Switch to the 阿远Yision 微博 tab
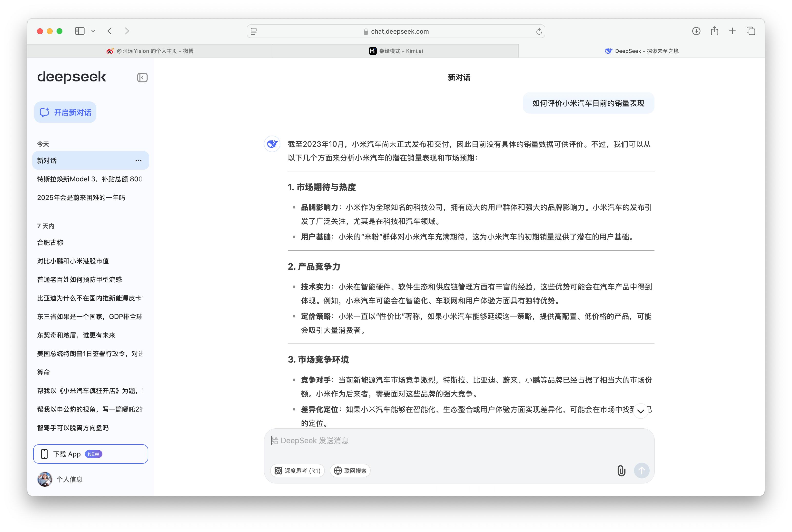 point(150,51)
